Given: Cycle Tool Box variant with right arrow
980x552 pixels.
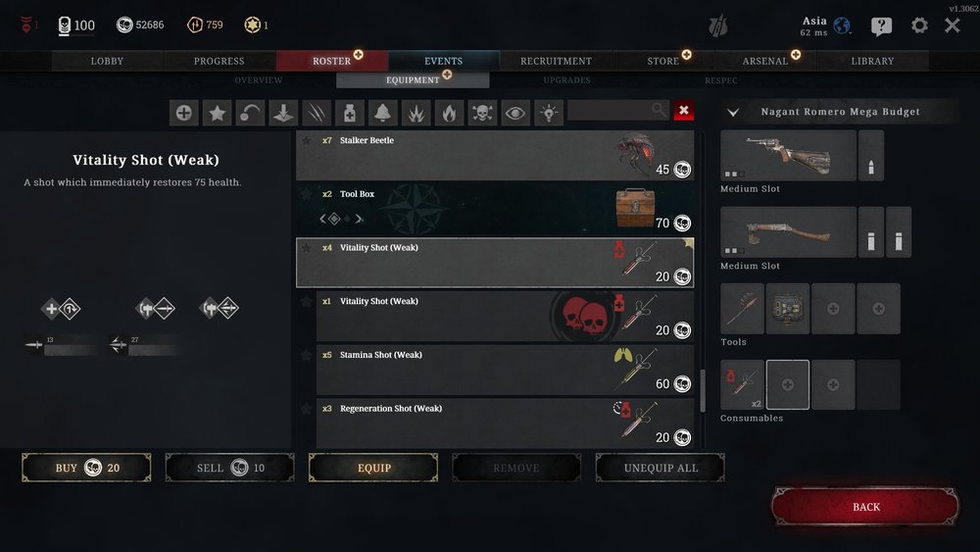Looking at the screenshot, I should pyautogui.click(x=359, y=219).
